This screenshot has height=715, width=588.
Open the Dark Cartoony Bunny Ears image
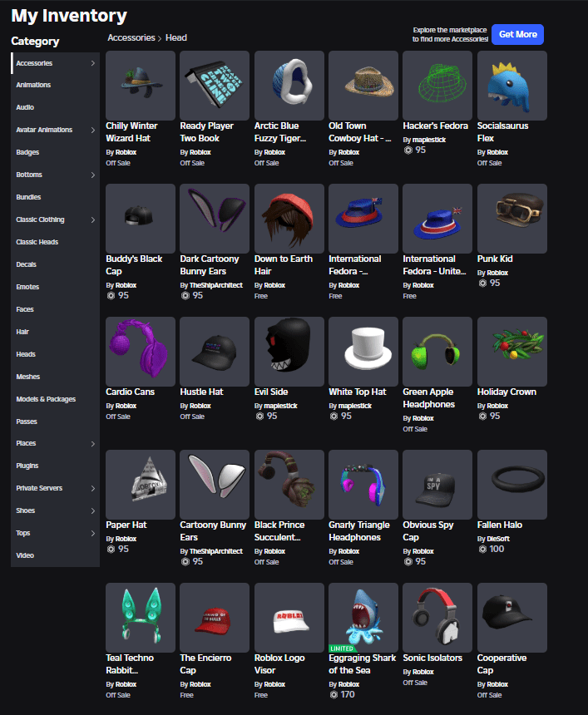point(215,219)
